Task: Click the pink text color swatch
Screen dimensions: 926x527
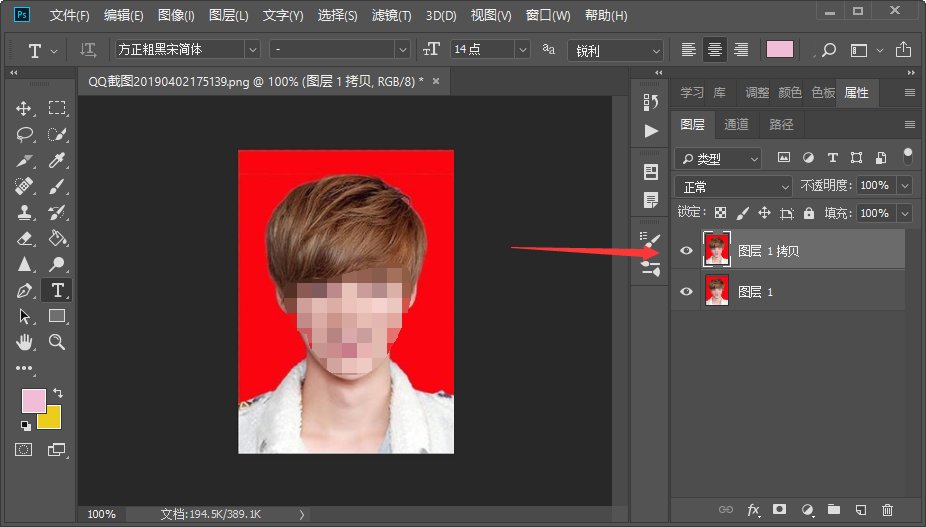Action: click(780, 50)
